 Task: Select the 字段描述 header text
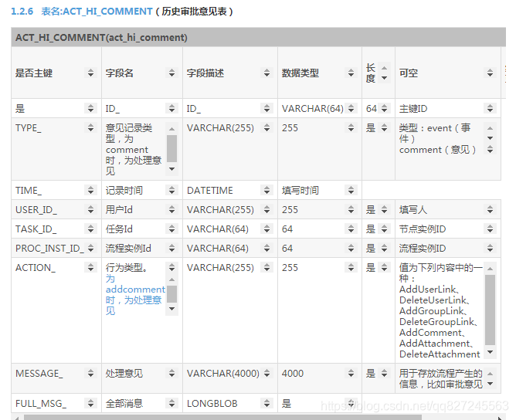point(205,73)
